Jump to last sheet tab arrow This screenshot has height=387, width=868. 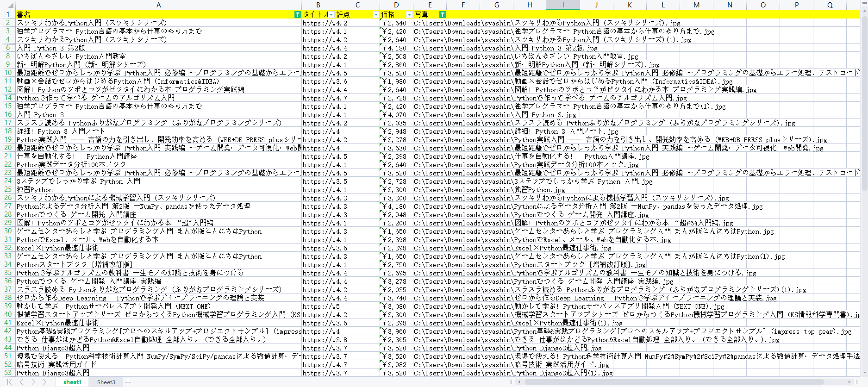pyautogui.click(x=45, y=382)
